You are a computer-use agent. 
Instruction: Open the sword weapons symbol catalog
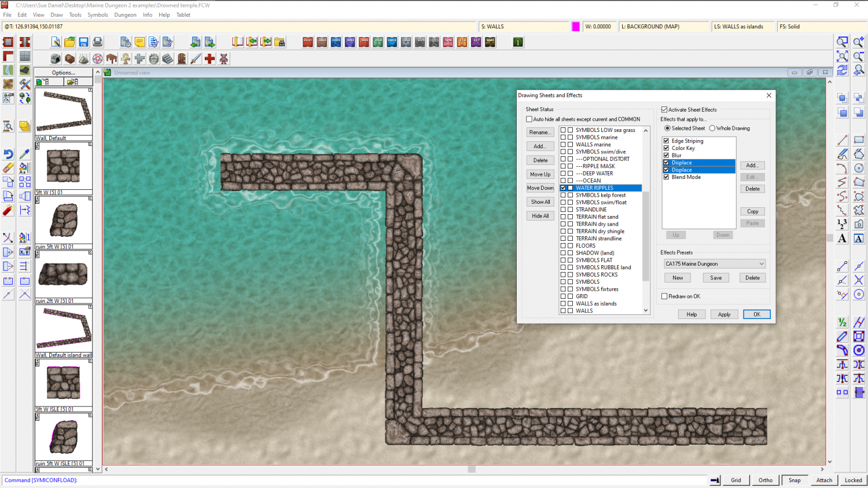click(x=196, y=58)
